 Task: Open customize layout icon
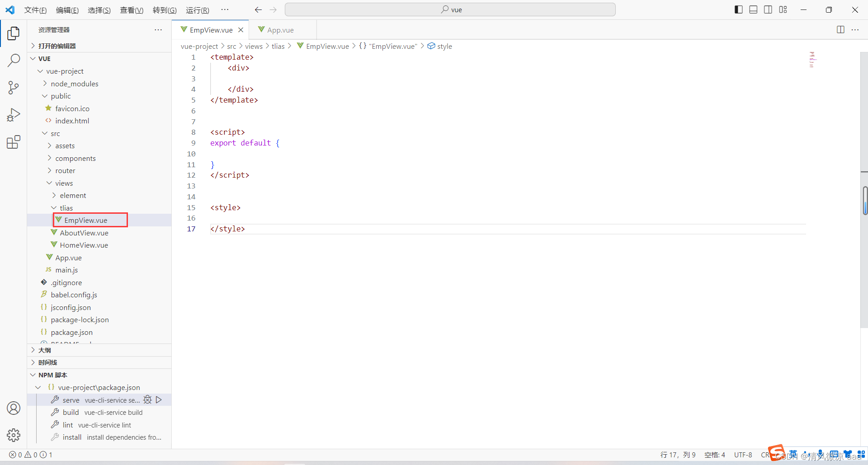point(783,9)
